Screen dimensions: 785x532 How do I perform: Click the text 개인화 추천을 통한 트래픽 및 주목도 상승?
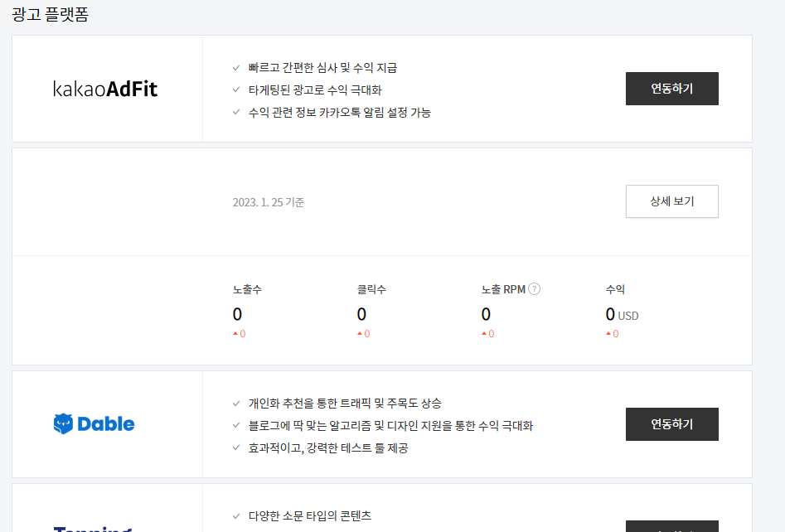345,403
